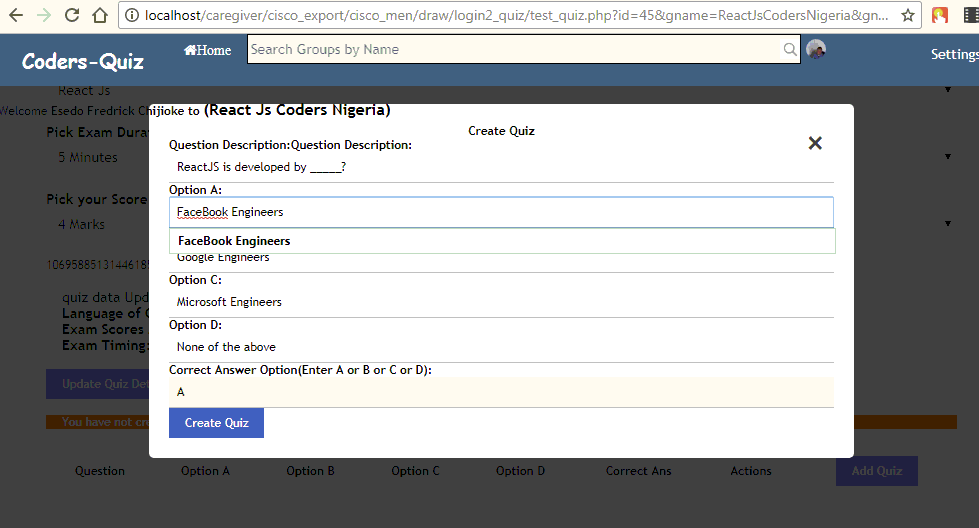This screenshot has height=528, width=979.
Task: Bookmark this page with the star icon
Action: [908, 15]
